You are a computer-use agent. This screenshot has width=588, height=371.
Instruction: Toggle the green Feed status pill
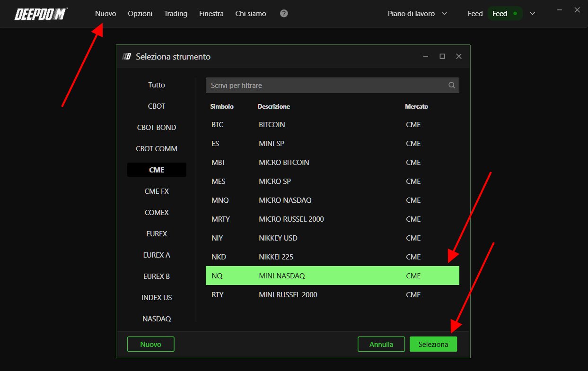(x=505, y=14)
